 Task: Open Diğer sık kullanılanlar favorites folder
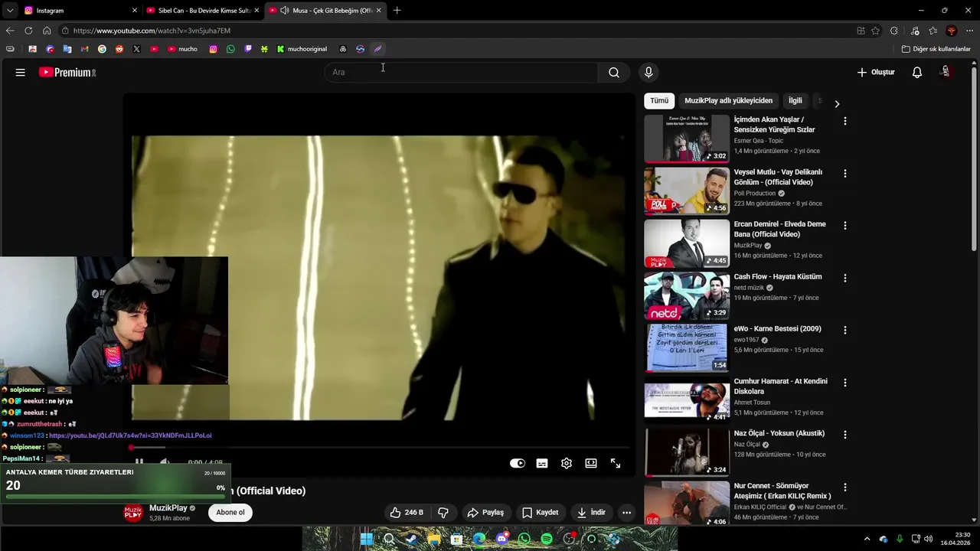(936, 49)
